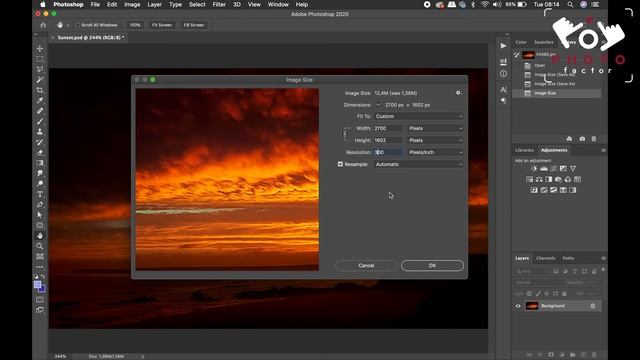This screenshot has height=360, width=640.
Task: Click the foreground color swatch
Action: tap(37, 284)
